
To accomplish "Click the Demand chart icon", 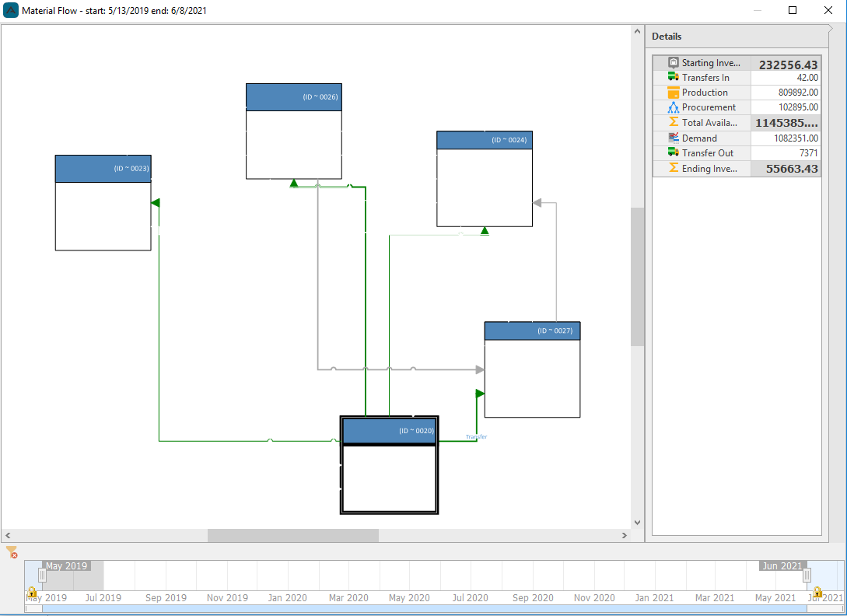I will click(x=673, y=138).
